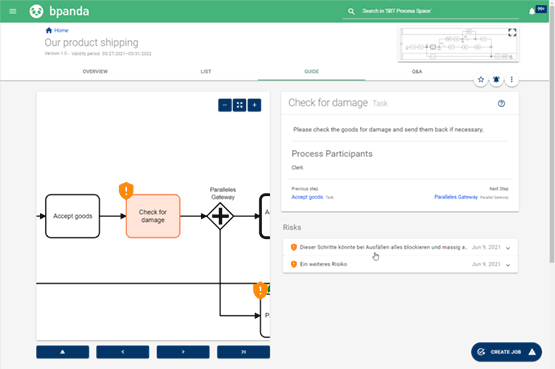Viewport: 555px width, 369px height.
Task: Jump to first step with up arrow button
Action: pyautogui.click(x=63, y=352)
